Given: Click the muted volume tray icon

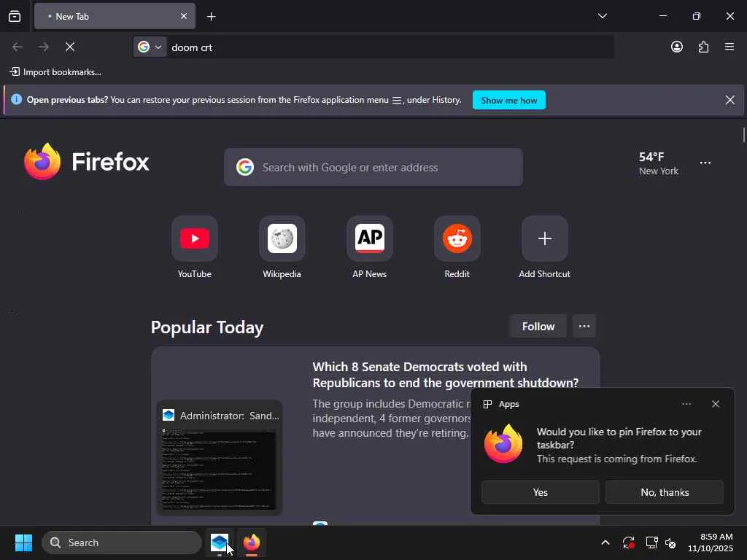Looking at the screenshot, I should coord(671,542).
